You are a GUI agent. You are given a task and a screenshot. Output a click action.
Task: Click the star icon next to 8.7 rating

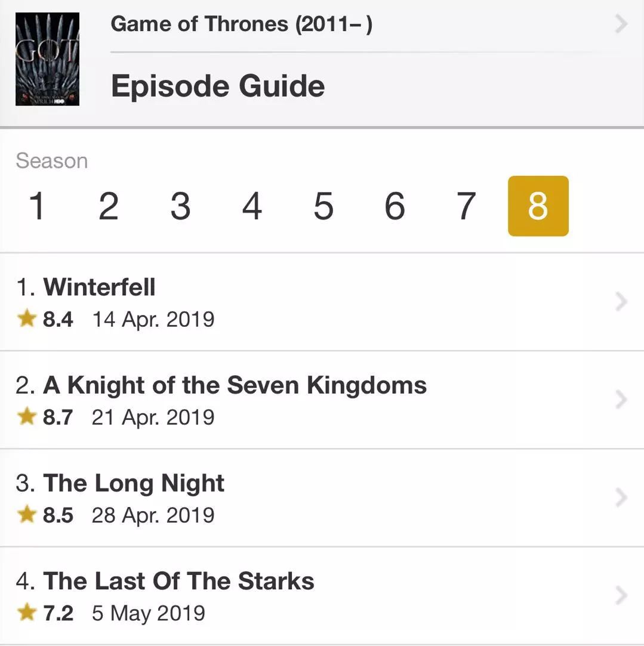point(27,417)
